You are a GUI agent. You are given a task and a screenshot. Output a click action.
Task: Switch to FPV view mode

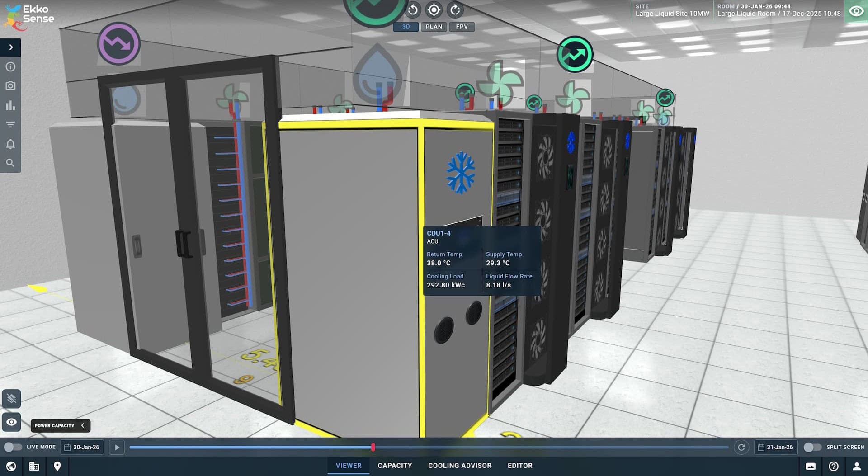[x=462, y=27]
